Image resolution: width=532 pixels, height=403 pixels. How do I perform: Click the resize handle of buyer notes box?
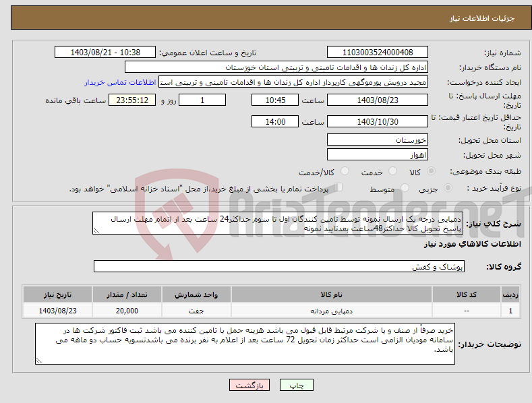point(39,361)
